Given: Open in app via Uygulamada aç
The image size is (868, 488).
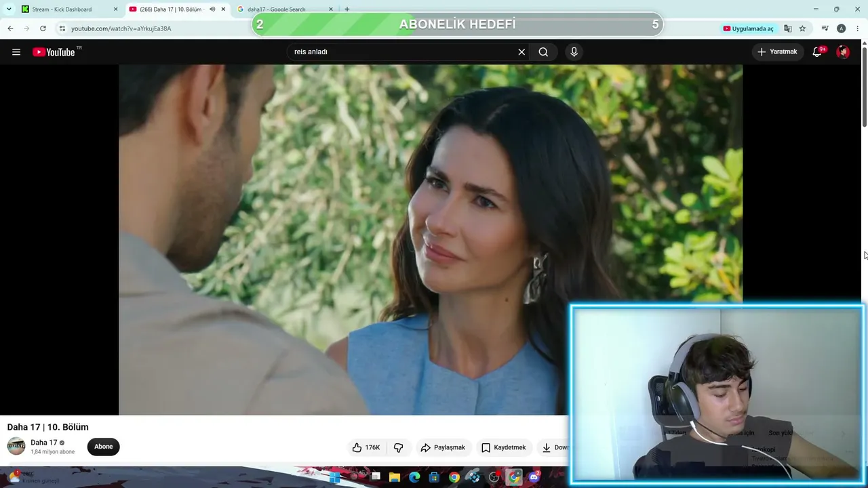Looking at the screenshot, I should coord(748,28).
